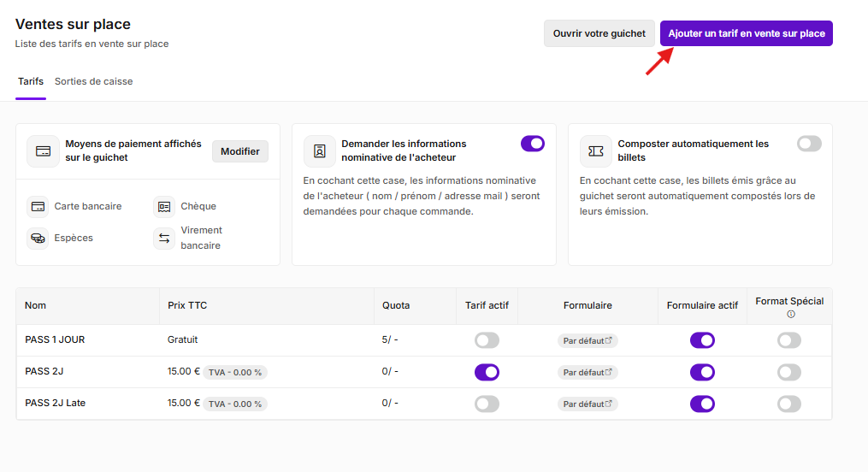
Task: Enable Format Spécial for PASS 2J
Action: tap(788, 373)
